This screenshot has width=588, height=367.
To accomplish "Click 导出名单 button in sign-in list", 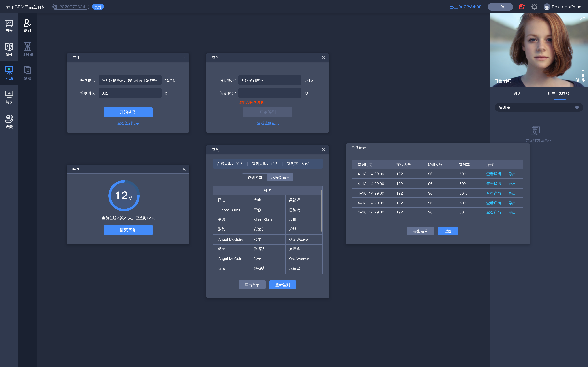I will (x=251, y=284).
